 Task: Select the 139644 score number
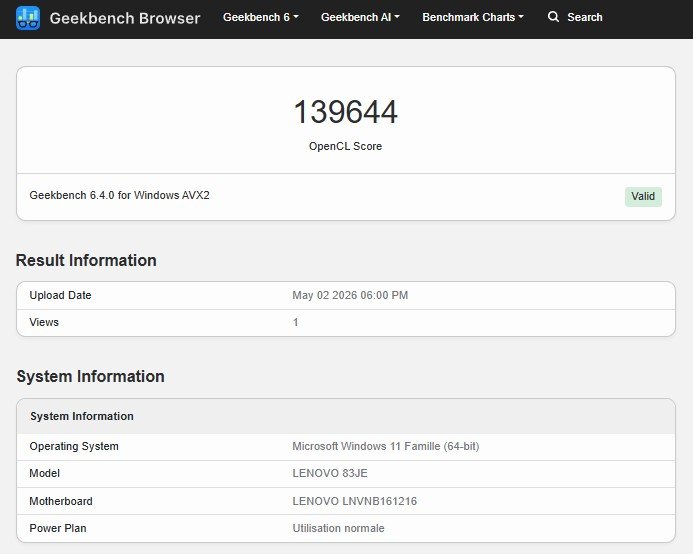click(x=346, y=112)
